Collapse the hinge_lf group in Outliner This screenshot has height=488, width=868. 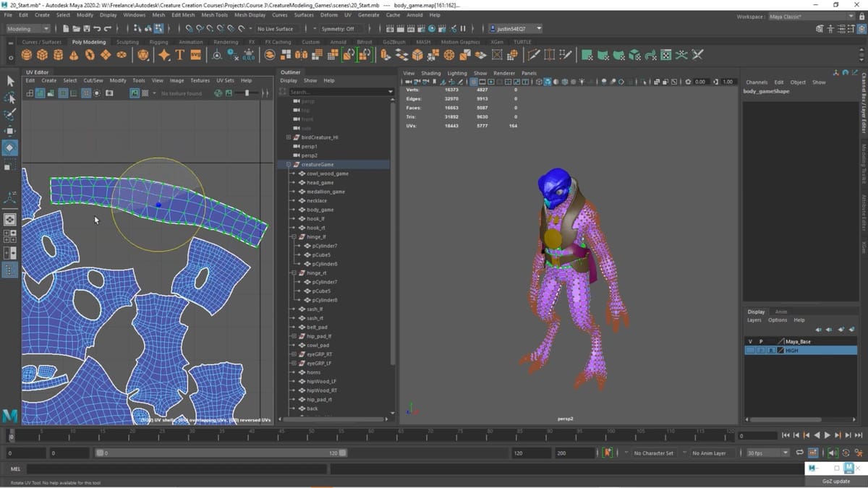point(293,236)
